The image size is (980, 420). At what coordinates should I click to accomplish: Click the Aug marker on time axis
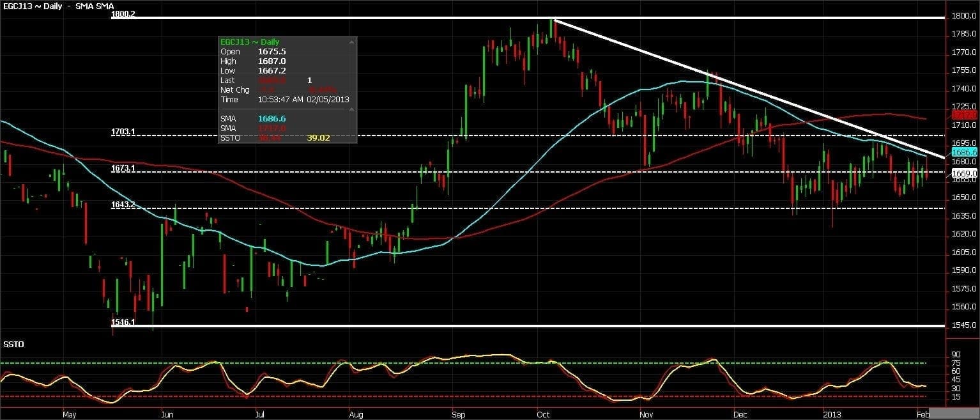click(x=356, y=415)
